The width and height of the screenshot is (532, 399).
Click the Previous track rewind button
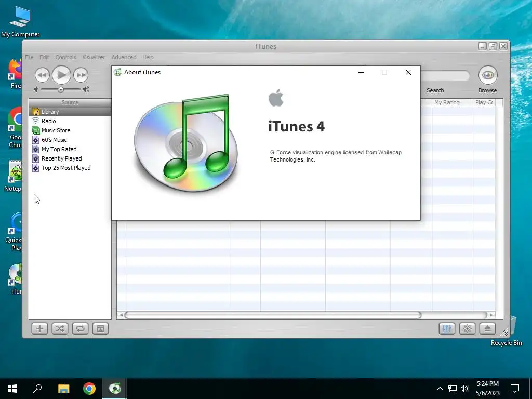point(43,75)
